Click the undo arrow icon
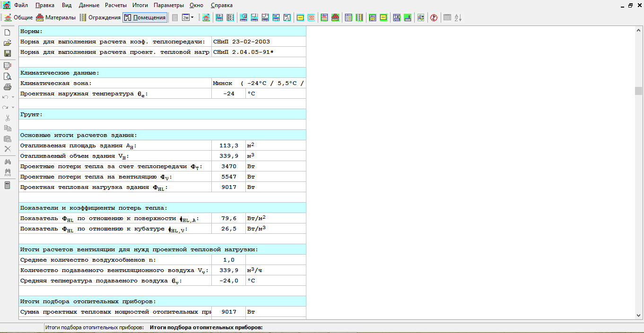Viewport: 644px width, 333px height. pyautogui.click(x=6, y=97)
